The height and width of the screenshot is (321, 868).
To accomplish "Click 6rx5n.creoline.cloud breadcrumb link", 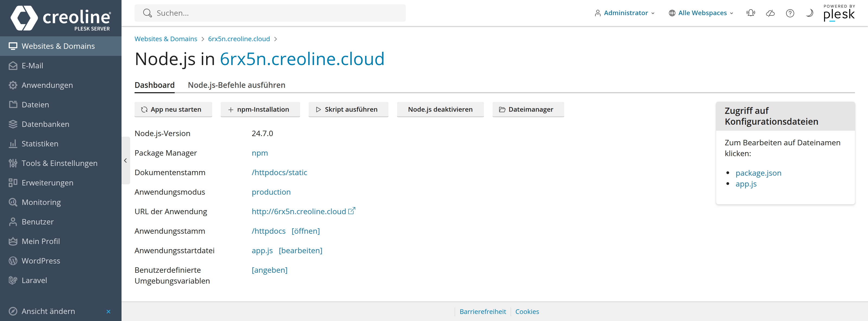I will 239,39.
